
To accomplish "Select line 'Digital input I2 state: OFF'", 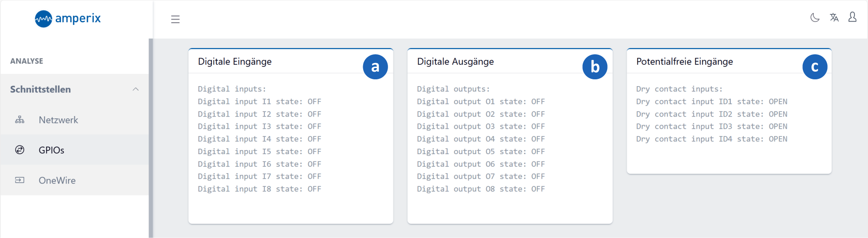I will click(259, 114).
